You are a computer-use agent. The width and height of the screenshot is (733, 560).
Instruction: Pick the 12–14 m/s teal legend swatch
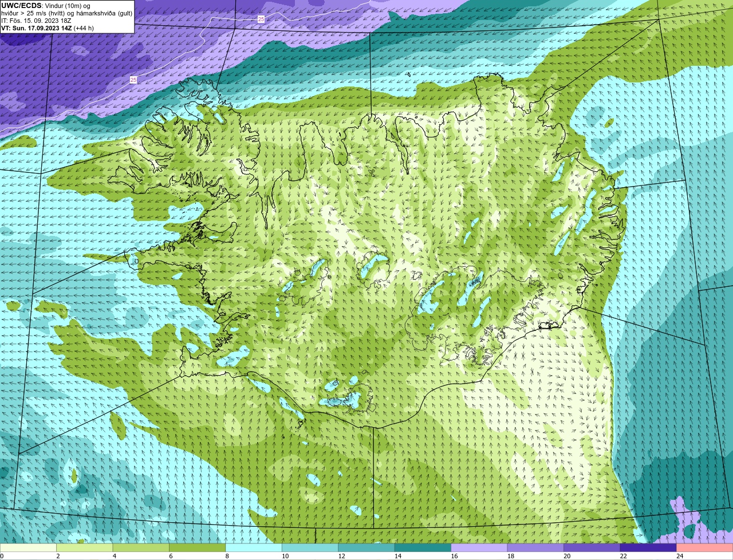[x=367, y=547]
